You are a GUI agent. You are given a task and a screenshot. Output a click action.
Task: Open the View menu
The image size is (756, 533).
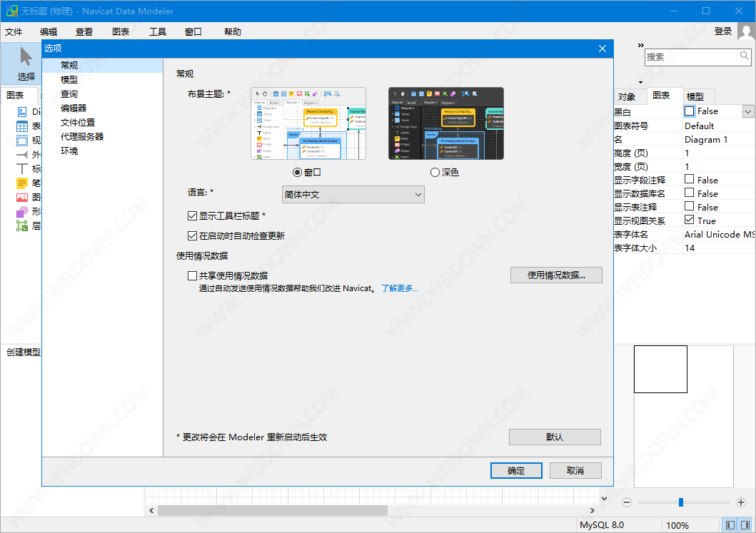click(84, 32)
